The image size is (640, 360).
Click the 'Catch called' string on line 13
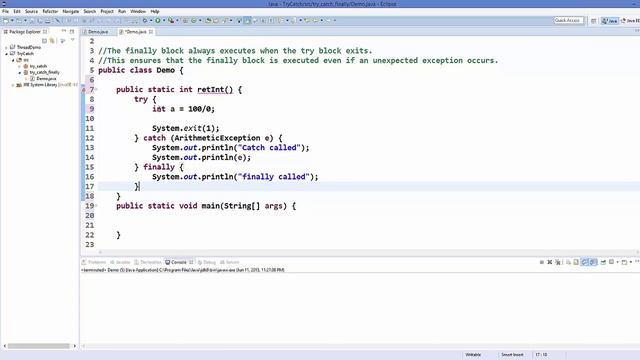pyautogui.click(x=269, y=147)
